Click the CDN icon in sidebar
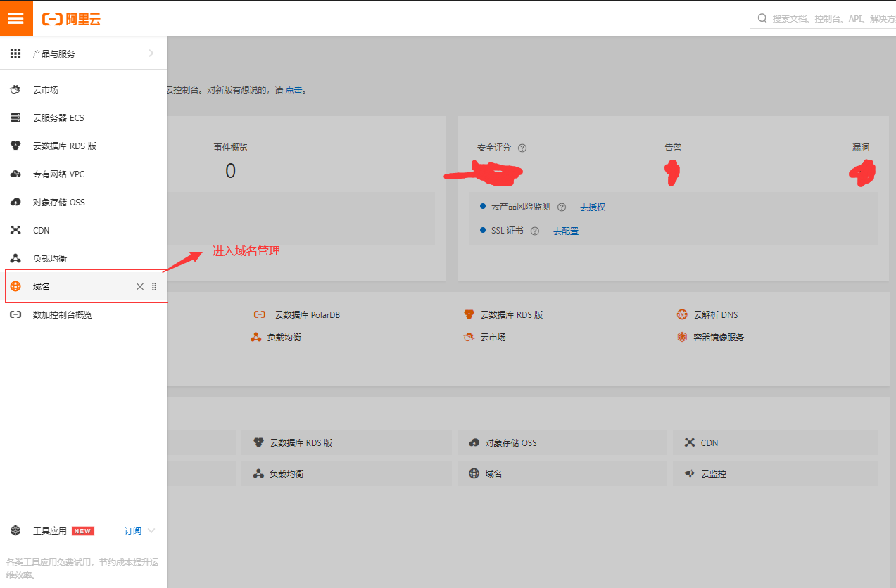 [15, 231]
